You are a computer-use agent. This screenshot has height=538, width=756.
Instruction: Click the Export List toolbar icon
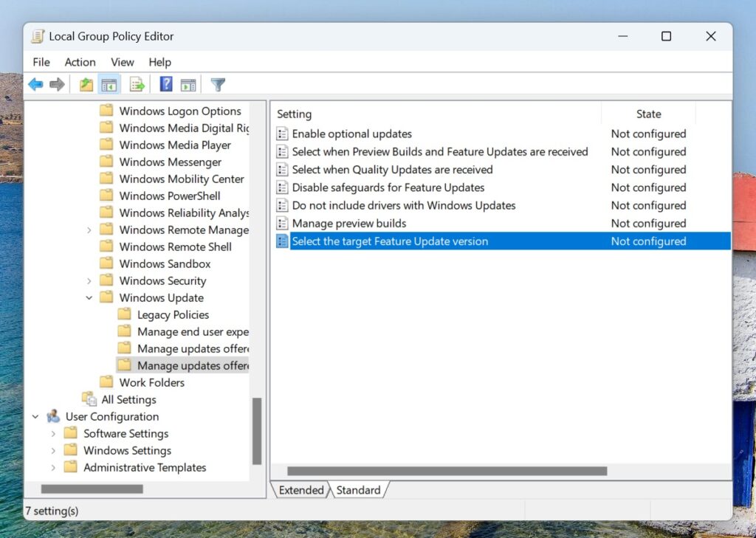(137, 84)
